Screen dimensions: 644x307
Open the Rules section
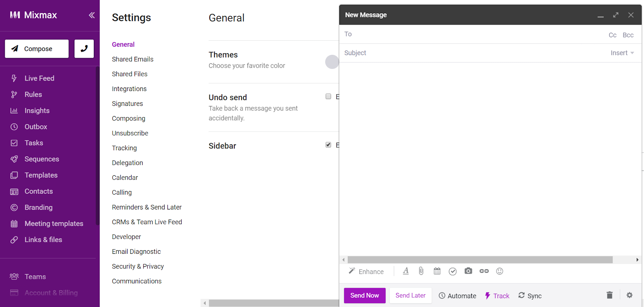coord(33,94)
